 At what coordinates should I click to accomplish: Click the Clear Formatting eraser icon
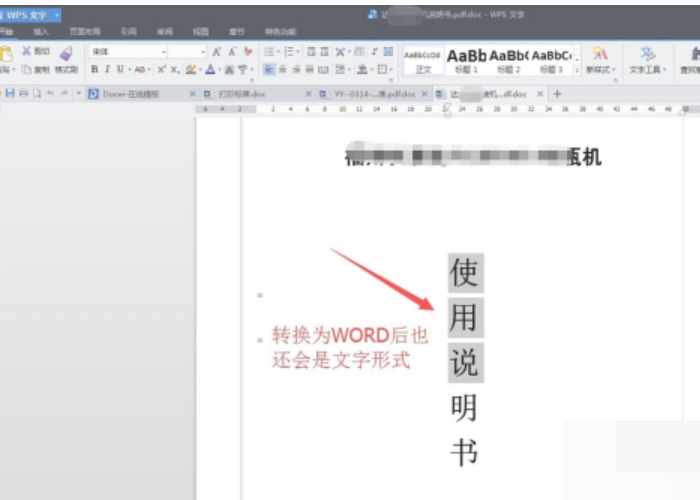coord(248,52)
